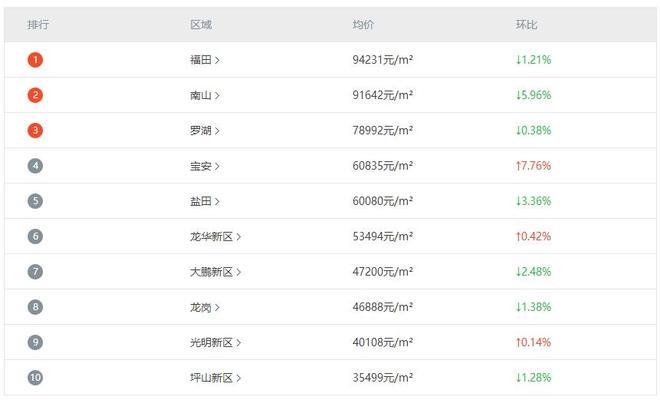Open the 南山 district link
660x400 pixels.
point(205,95)
